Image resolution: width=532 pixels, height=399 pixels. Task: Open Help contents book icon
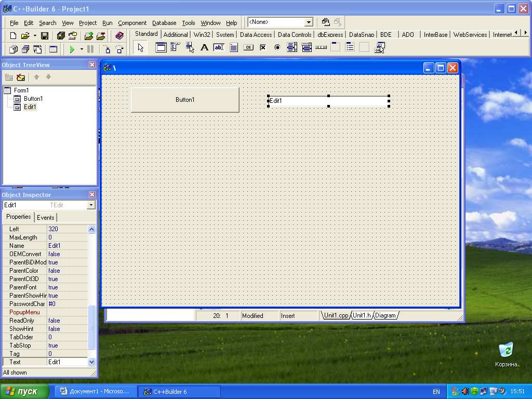click(119, 36)
